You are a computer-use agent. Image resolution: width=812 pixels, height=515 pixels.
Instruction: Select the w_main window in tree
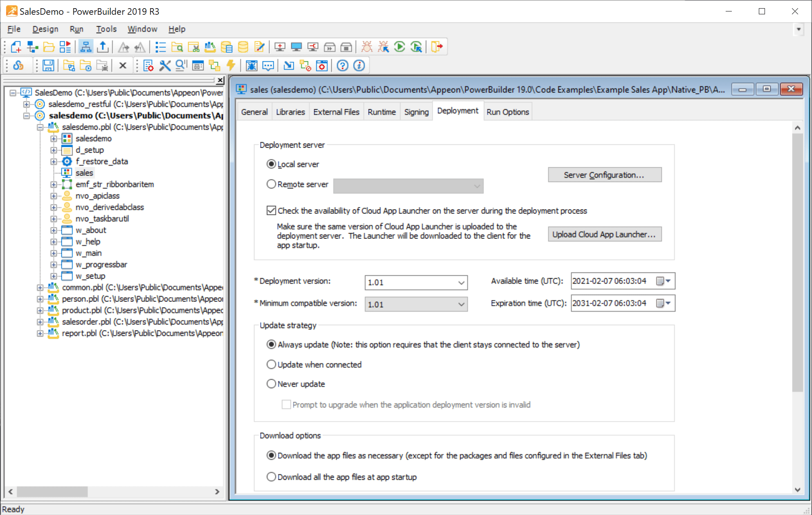pyautogui.click(x=88, y=253)
